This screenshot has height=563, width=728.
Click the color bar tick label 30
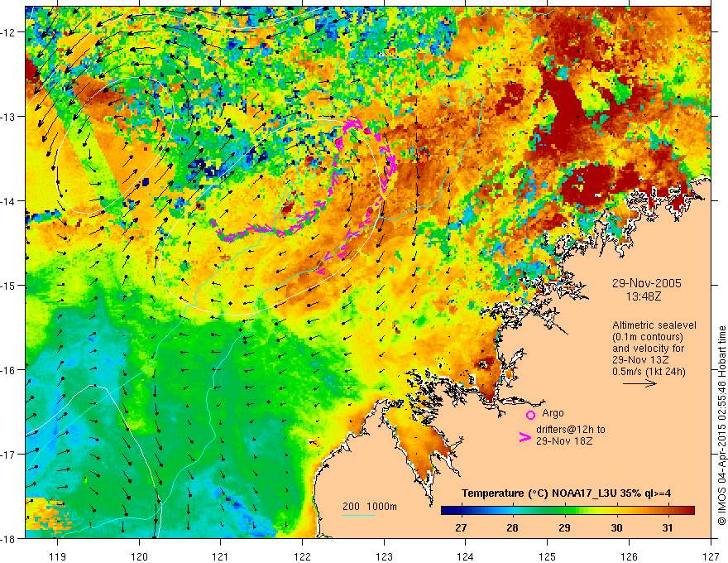pyautogui.click(x=616, y=527)
